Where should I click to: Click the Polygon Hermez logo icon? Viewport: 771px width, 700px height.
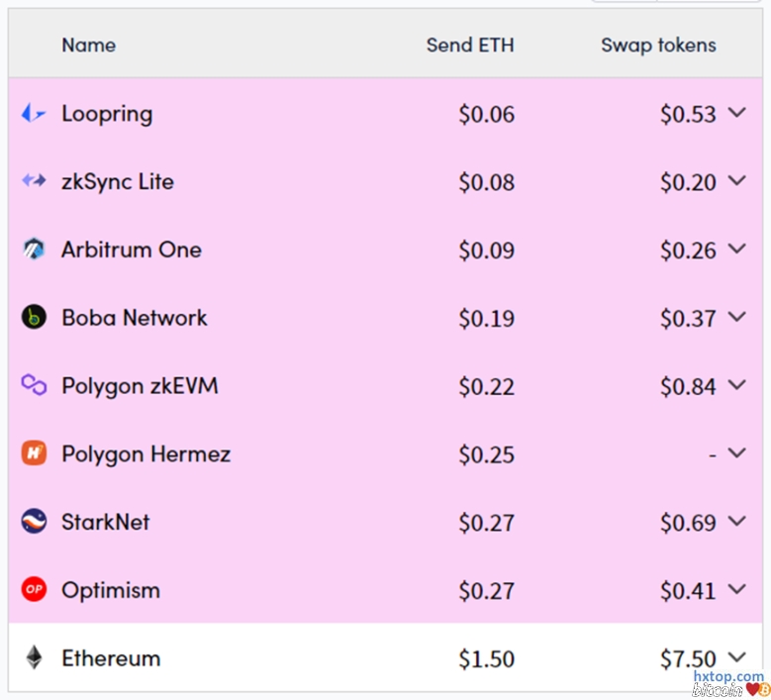[34, 453]
